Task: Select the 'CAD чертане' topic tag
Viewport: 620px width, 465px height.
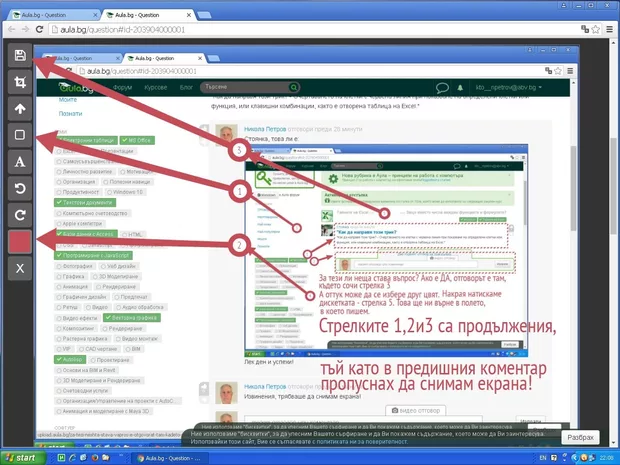Action: pyautogui.click(x=98, y=349)
